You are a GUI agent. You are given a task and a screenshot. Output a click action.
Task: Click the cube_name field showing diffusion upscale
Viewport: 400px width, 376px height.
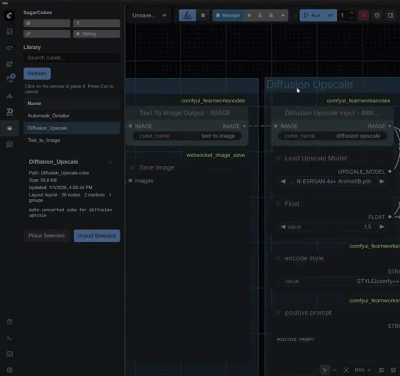pos(332,136)
